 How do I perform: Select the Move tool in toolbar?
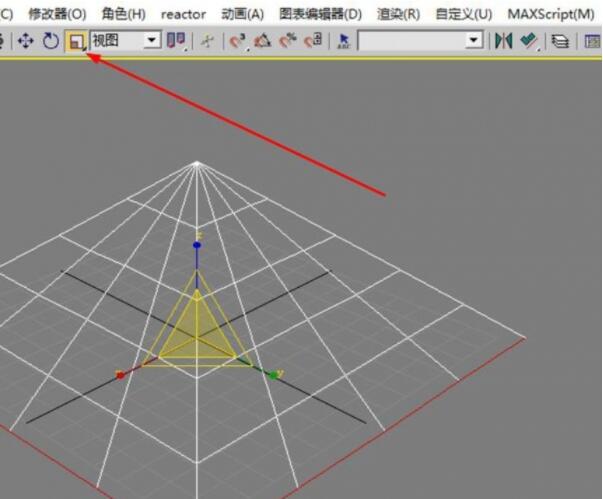tap(26, 41)
